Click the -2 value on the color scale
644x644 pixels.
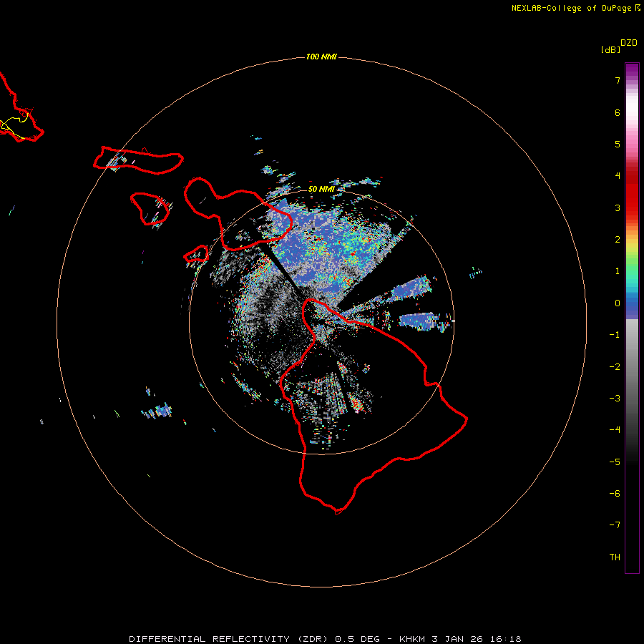click(x=615, y=367)
